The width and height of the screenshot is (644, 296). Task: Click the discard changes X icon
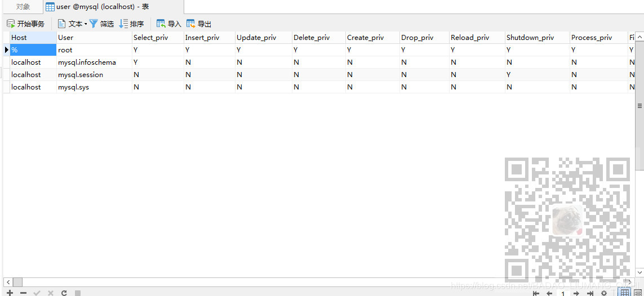pyautogui.click(x=51, y=293)
